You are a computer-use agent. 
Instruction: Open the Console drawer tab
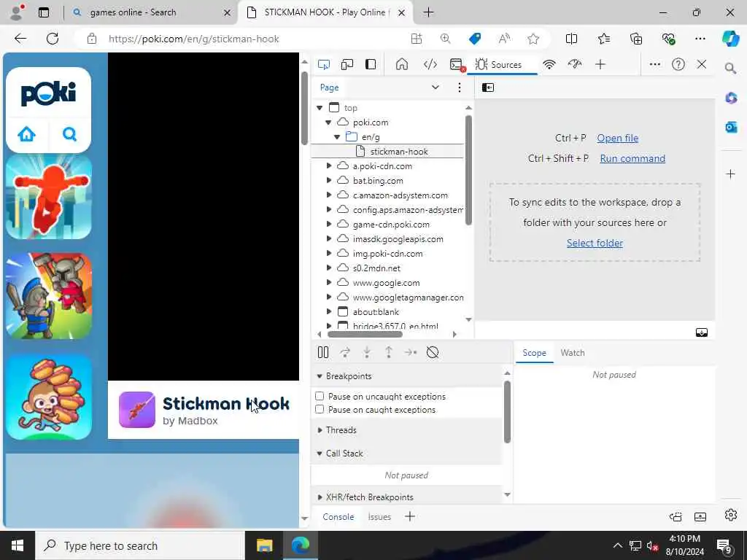338,517
